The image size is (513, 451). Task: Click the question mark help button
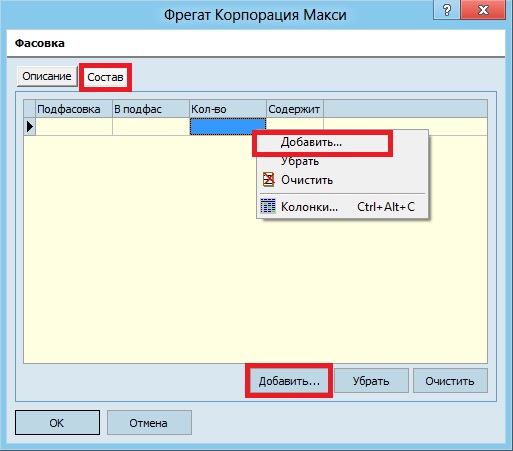click(447, 10)
